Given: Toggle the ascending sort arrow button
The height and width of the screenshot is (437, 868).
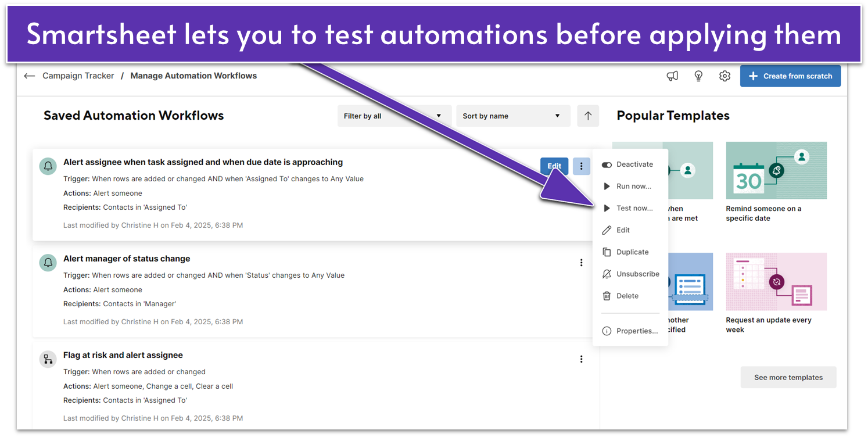Looking at the screenshot, I should [588, 116].
